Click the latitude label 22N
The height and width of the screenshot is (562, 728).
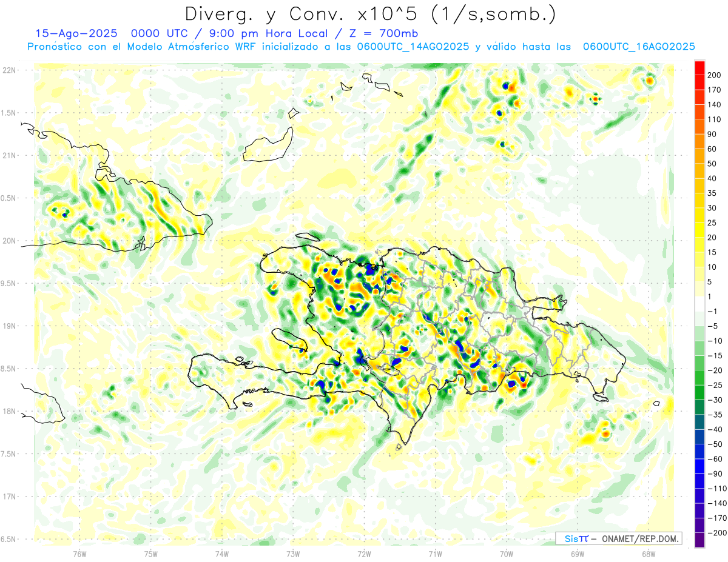pyautogui.click(x=9, y=70)
